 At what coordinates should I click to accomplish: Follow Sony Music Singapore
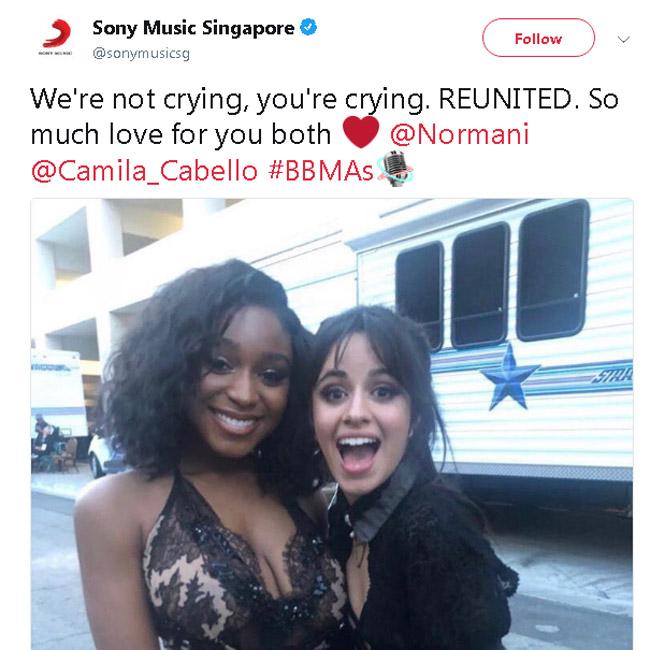pos(538,38)
